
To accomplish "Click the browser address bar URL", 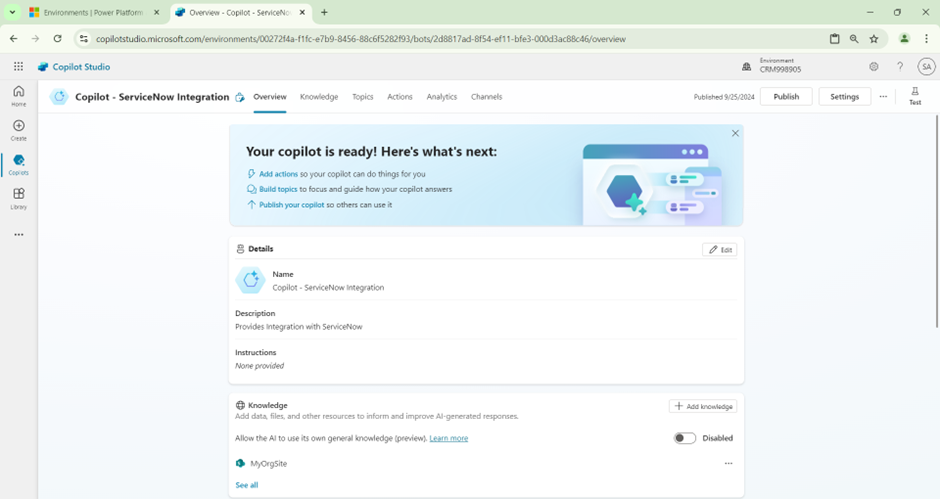I will click(360, 39).
